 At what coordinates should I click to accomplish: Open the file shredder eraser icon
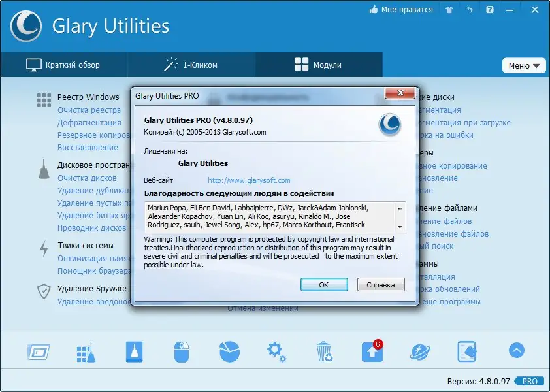[467, 351]
